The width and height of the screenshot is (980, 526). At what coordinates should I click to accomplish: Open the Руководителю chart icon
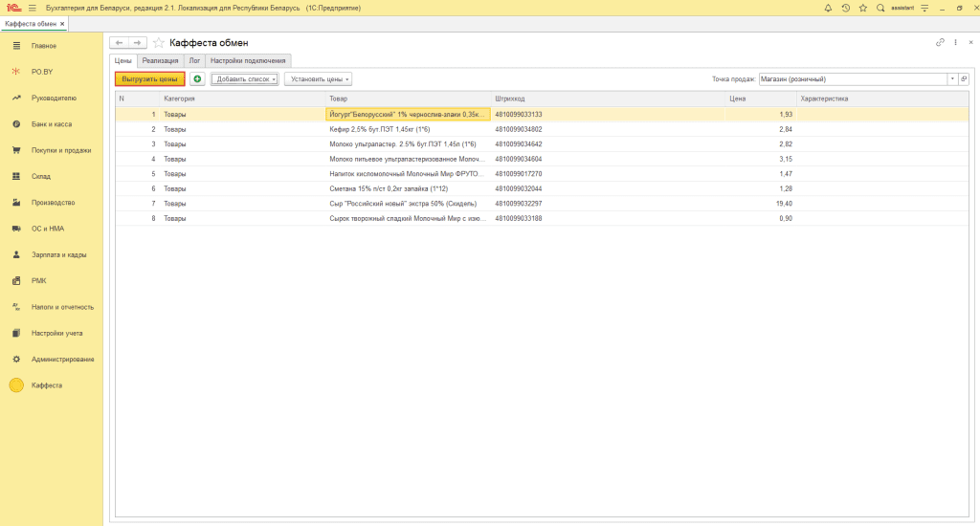click(16, 99)
